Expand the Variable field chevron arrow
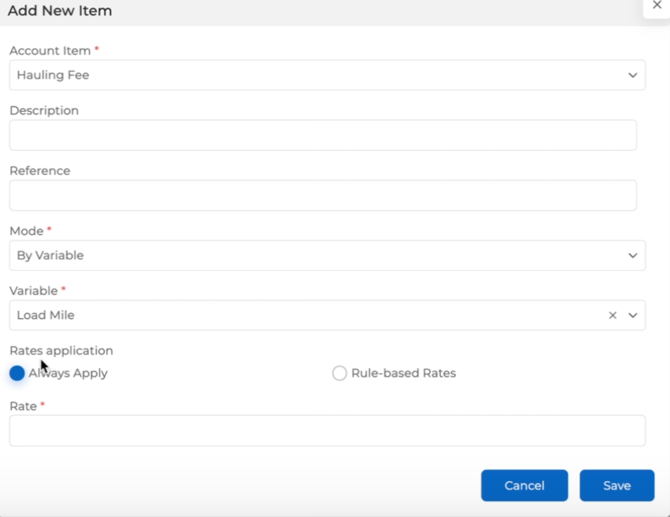Screen dimensions: 670x517 point(632,315)
